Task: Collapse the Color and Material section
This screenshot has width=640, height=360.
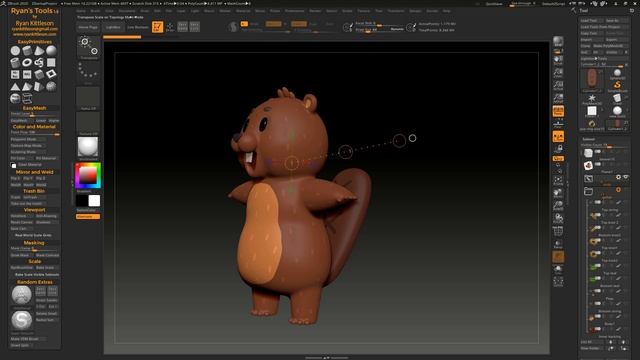Action: [x=35, y=127]
